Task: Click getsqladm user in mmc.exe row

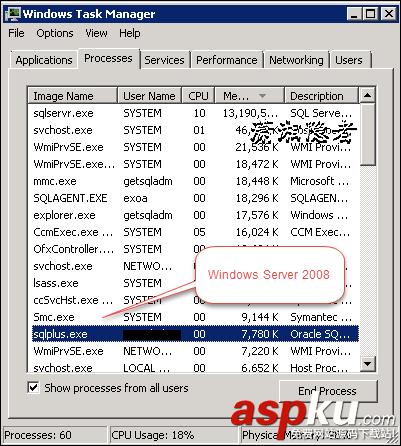Action: click(x=148, y=181)
